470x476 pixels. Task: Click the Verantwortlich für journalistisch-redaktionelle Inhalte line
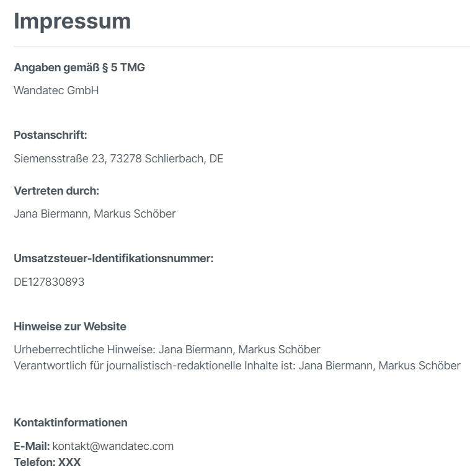coord(237,366)
